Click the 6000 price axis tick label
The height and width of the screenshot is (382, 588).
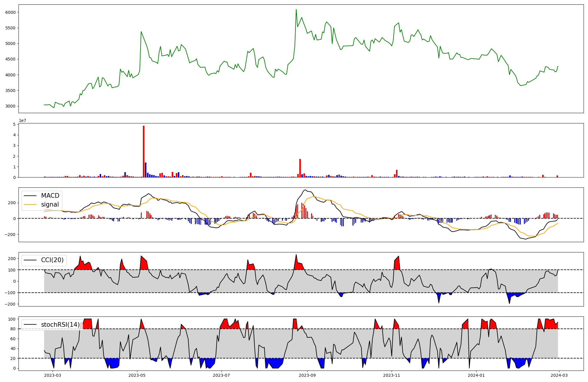[x=11, y=12]
